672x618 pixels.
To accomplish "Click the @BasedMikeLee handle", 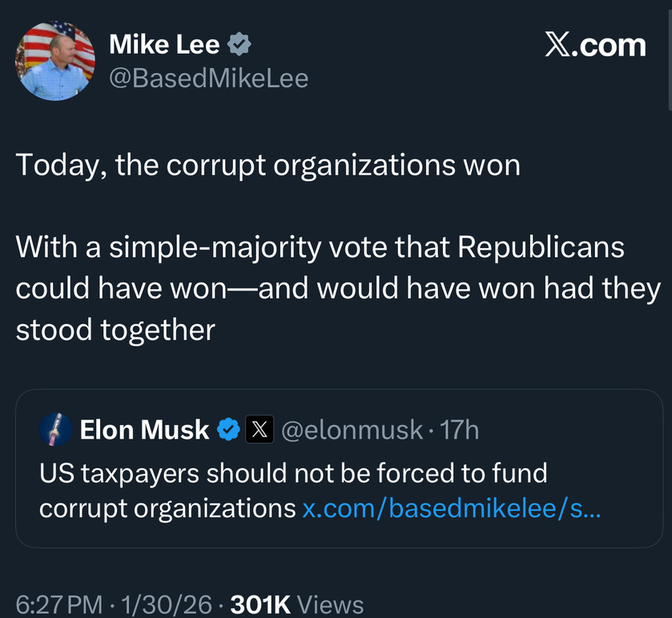I will click(x=208, y=78).
